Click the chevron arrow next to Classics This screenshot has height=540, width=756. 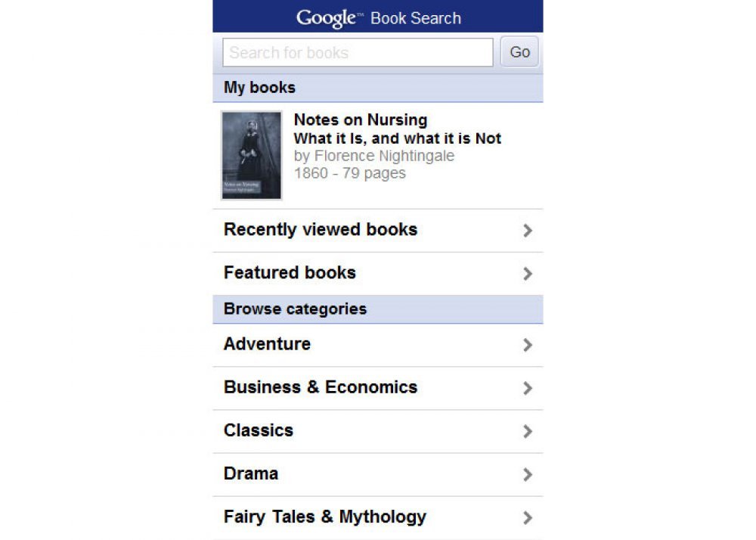528,431
